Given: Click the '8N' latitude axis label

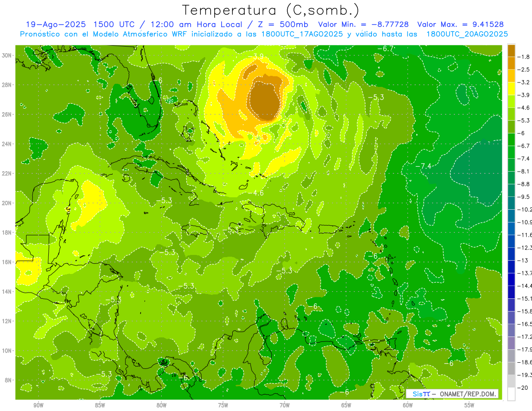Looking at the screenshot, I should [x=8, y=380].
